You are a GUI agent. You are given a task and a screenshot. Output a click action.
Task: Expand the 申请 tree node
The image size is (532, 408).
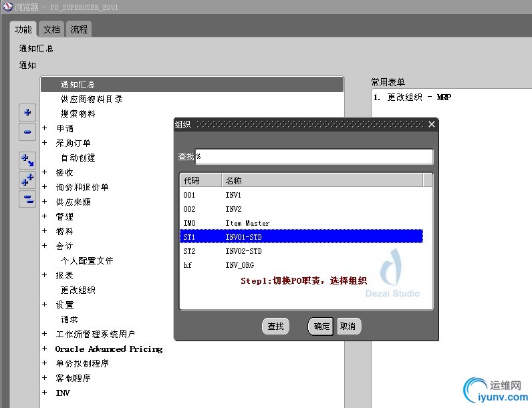tap(45, 128)
